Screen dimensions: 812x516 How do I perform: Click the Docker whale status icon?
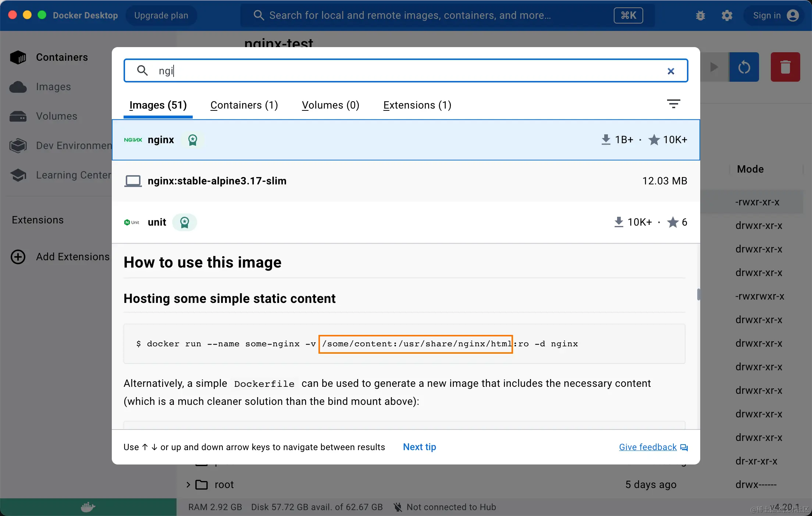point(88,507)
